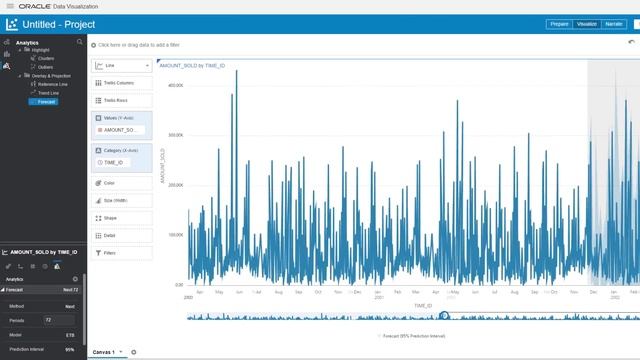This screenshot has width=640, height=360.
Task: Click the properties panel vertical scrollbar
Action: point(84,309)
